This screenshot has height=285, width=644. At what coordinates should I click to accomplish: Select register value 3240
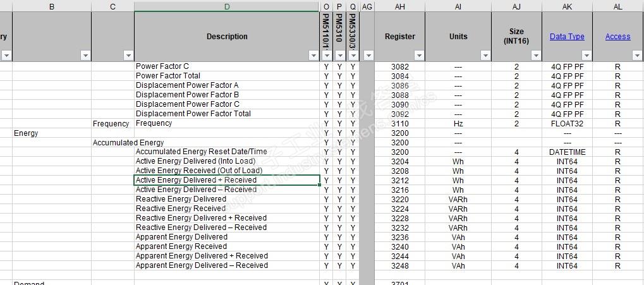point(399,246)
